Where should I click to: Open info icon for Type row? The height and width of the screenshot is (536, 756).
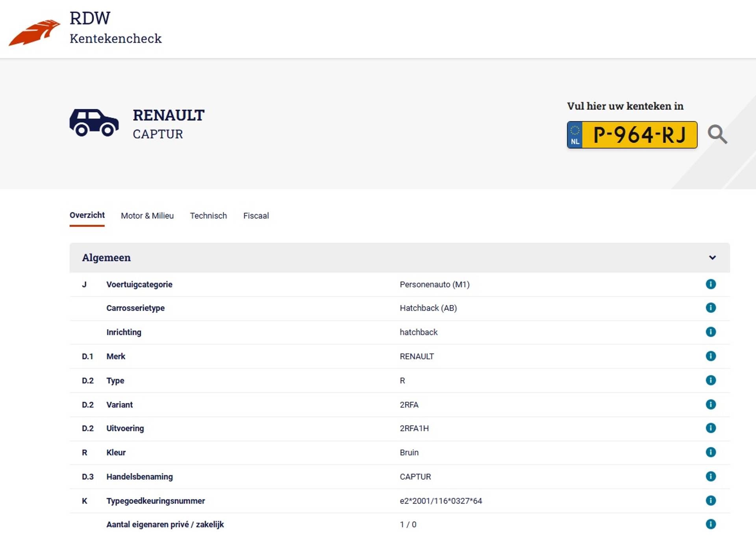point(710,380)
